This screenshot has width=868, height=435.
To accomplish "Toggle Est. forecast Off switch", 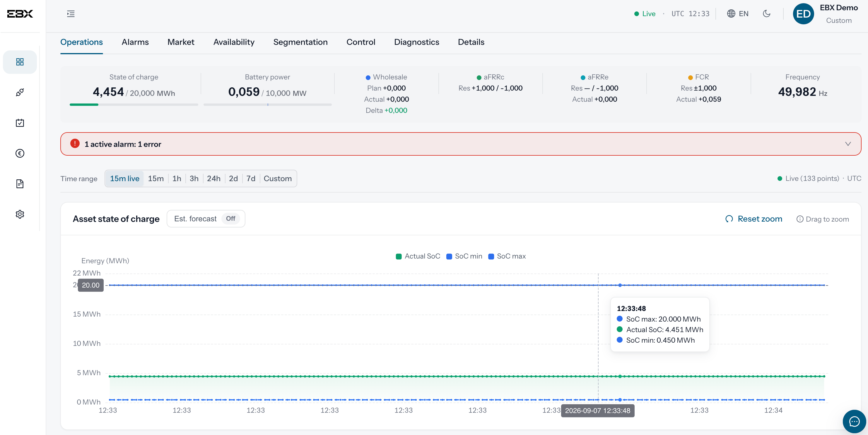I will pos(230,218).
